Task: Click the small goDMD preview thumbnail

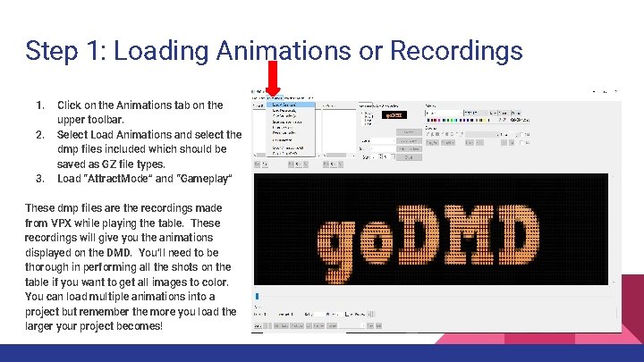Action: coord(394,115)
